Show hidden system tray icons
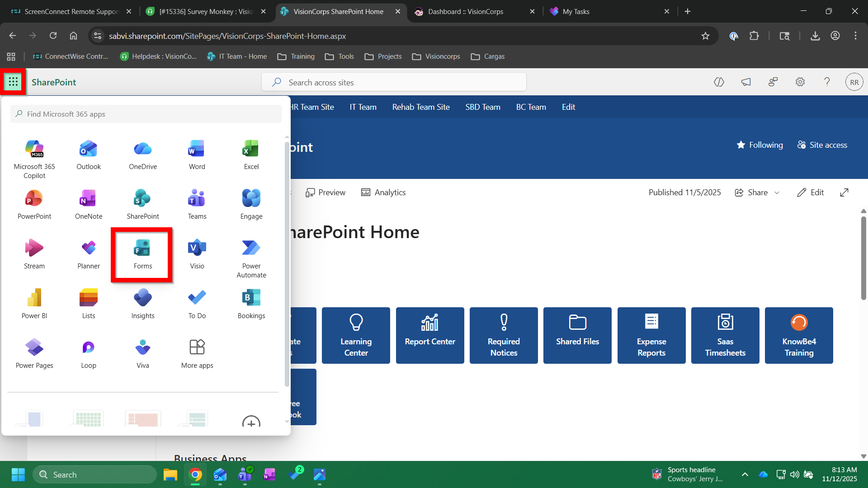The height and width of the screenshot is (488, 868). point(745,474)
